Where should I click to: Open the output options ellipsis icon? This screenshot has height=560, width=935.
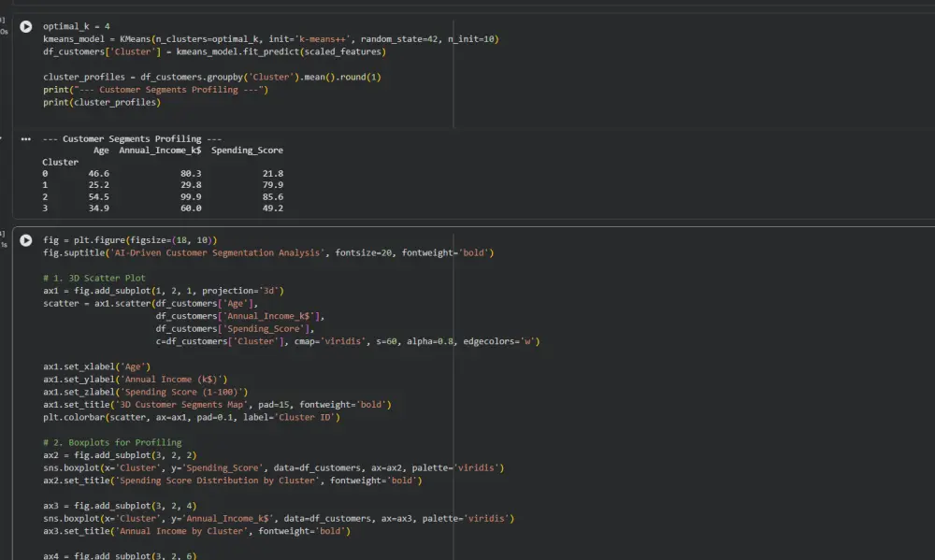[x=25, y=139]
